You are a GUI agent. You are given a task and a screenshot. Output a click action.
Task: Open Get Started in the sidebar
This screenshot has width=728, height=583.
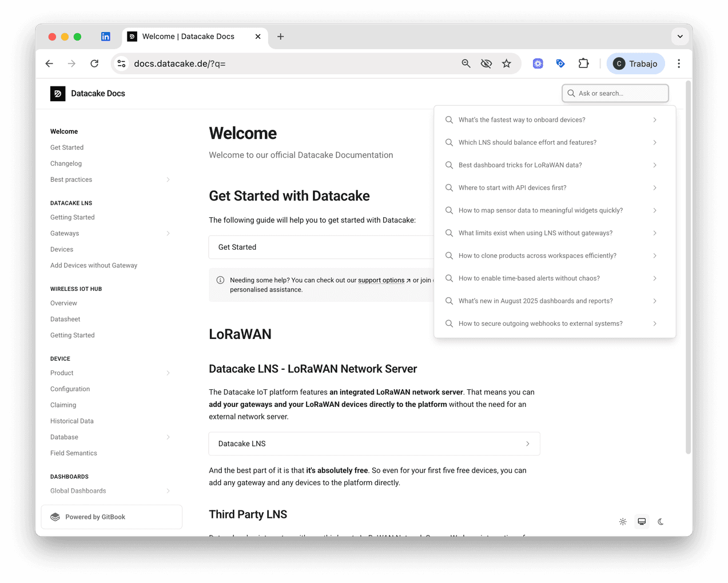(67, 147)
